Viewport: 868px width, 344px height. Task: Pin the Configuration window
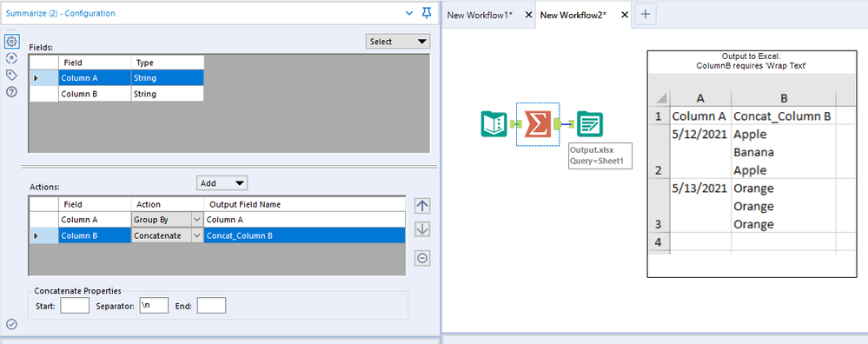[427, 13]
